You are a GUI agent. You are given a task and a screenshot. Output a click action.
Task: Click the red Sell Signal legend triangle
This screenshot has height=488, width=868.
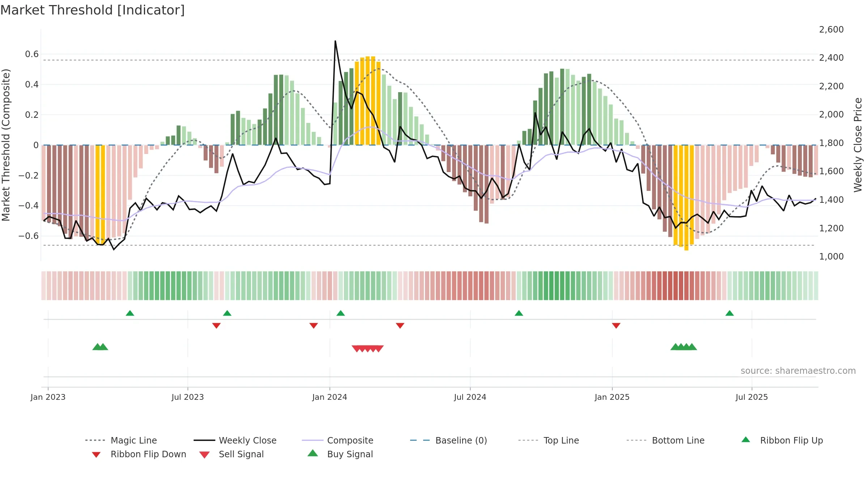[x=204, y=455]
